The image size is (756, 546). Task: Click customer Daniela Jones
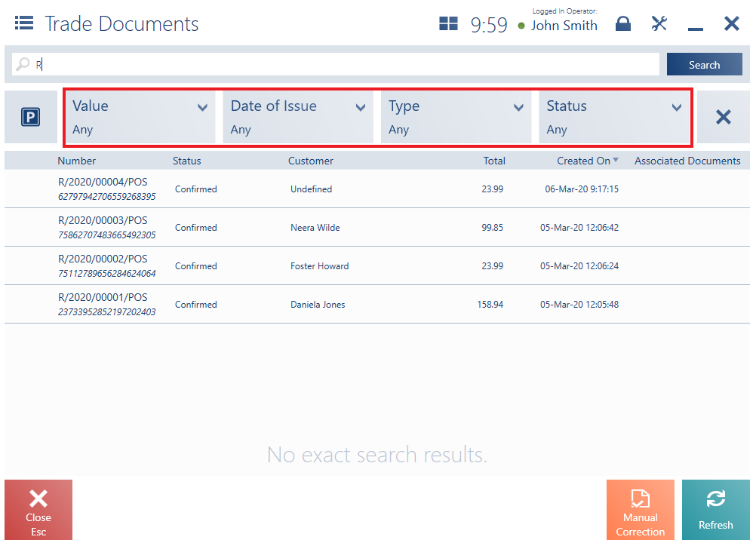pyautogui.click(x=318, y=305)
